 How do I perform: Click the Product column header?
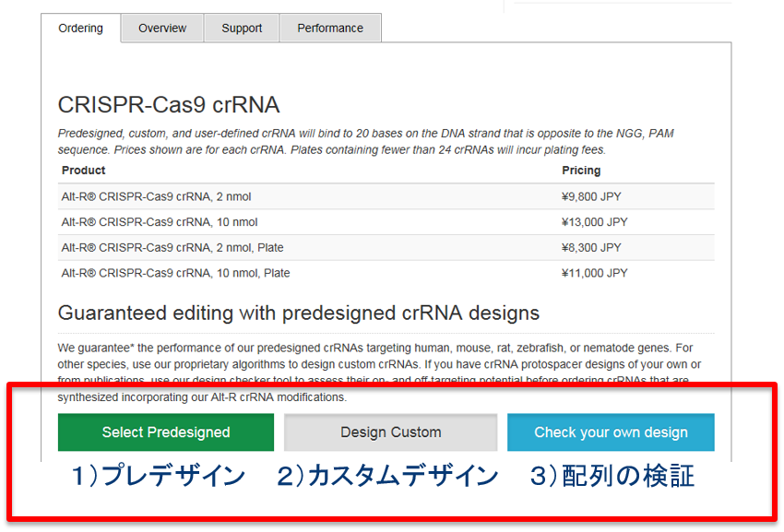[x=84, y=171]
